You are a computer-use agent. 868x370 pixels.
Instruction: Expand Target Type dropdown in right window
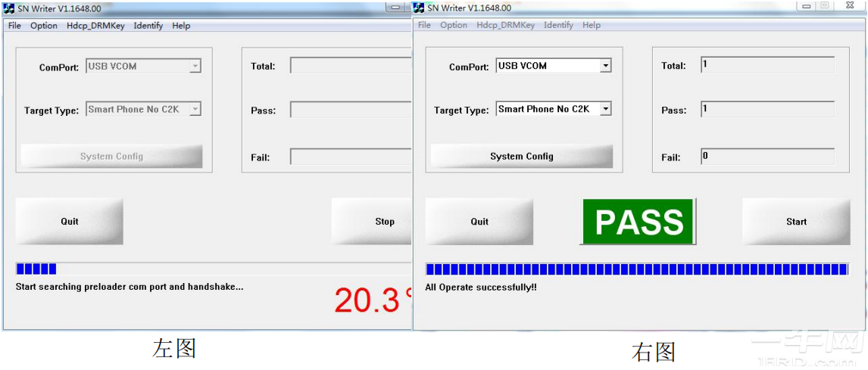point(605,109)
